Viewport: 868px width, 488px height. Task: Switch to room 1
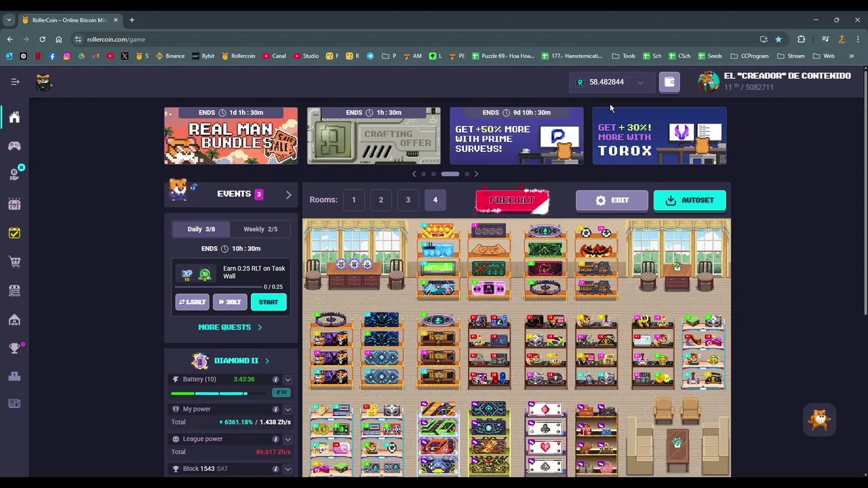[353, 200]
